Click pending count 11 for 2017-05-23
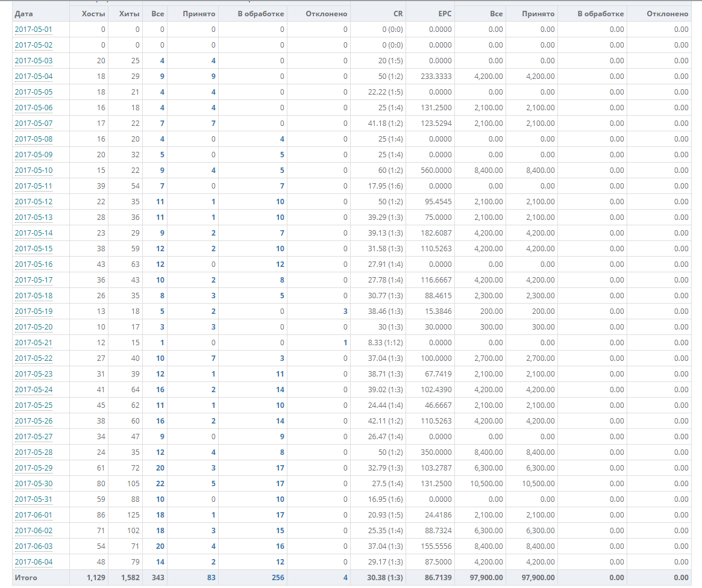 tap(280, 374)
